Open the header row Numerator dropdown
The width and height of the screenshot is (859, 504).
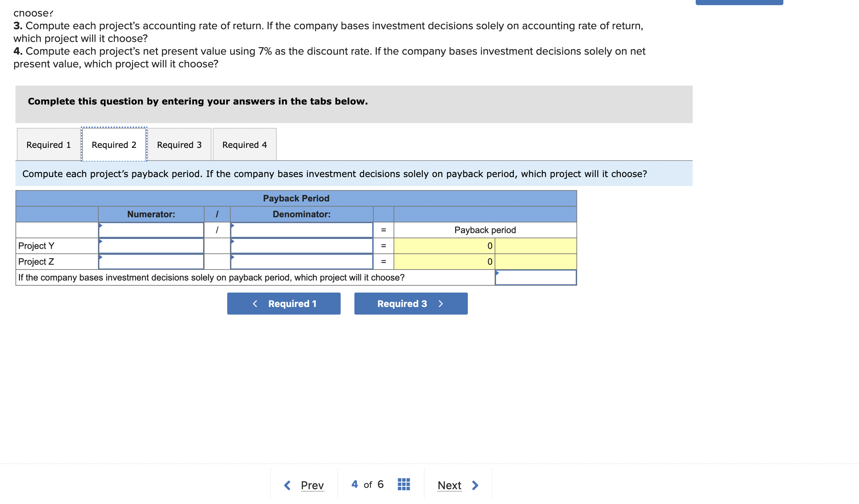click(151, 230)
